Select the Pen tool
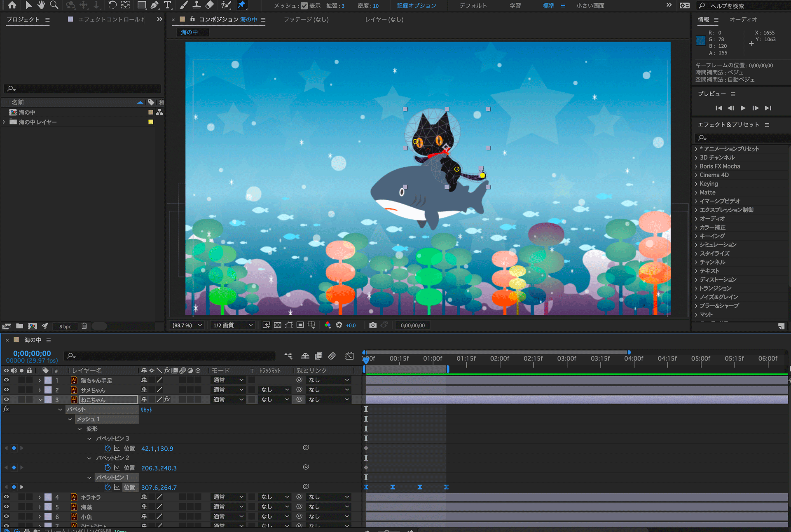Screen dimensions: 791x532 click(x=154, y=5)
